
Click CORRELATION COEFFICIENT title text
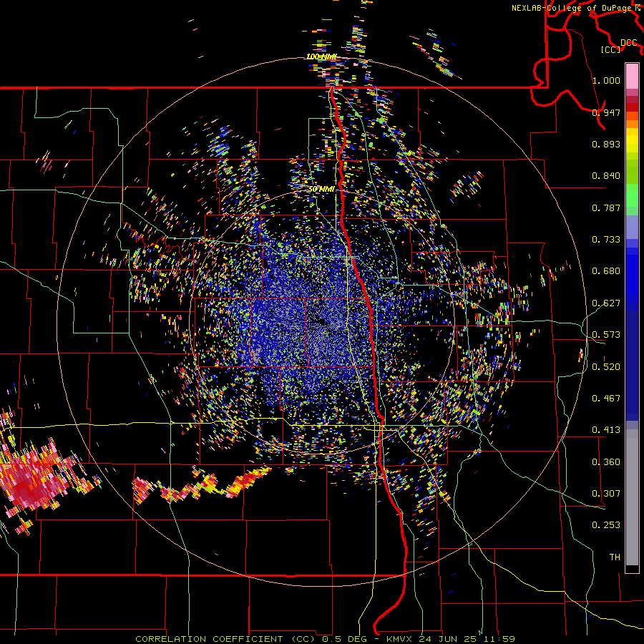pyautogui.click(x=209, y=639)
